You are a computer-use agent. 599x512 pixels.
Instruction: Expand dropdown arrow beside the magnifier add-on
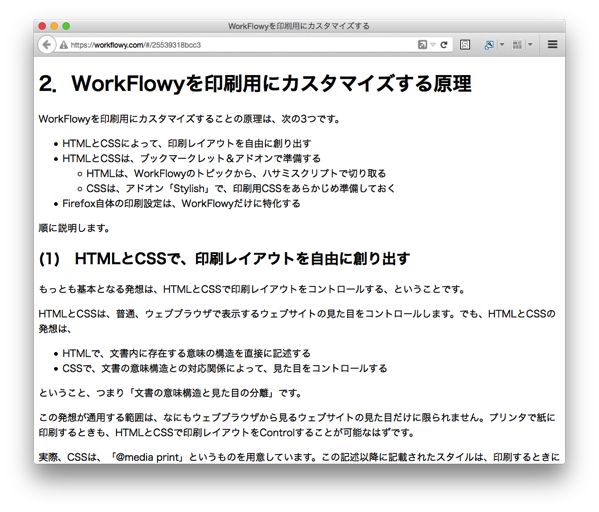click(502, 45)
